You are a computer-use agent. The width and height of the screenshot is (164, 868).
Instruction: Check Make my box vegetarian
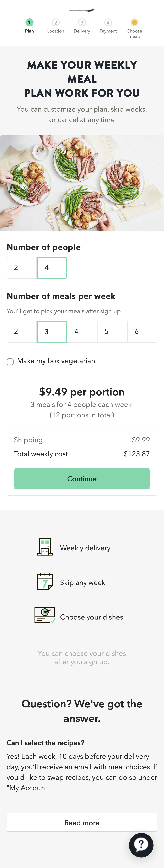[x=10, y=362]
